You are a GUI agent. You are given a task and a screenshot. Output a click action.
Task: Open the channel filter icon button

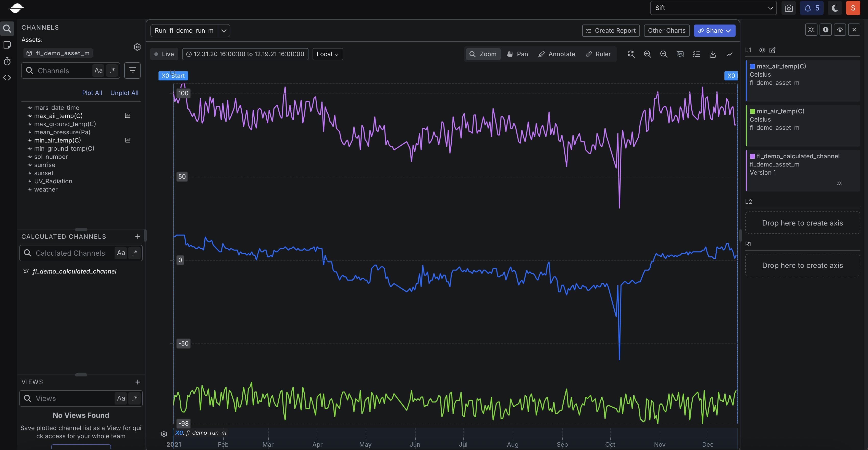click(132, 70)
